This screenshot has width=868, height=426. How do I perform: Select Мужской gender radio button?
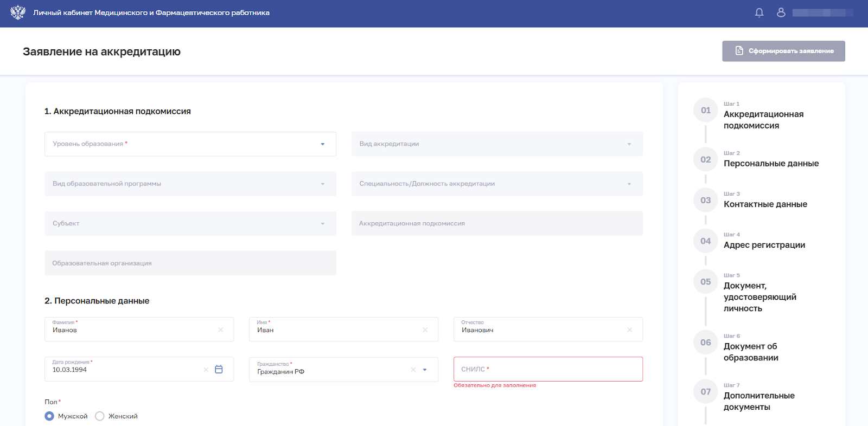click(x=49, y=416)
